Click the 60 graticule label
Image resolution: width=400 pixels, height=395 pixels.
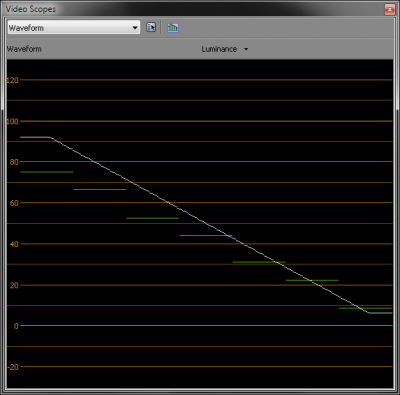14,203
